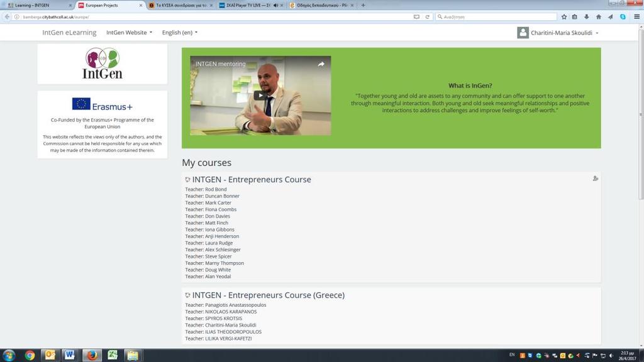Click the share arrow on the video
The height and width of the screenshot is (362, 644).
(321, 64)
